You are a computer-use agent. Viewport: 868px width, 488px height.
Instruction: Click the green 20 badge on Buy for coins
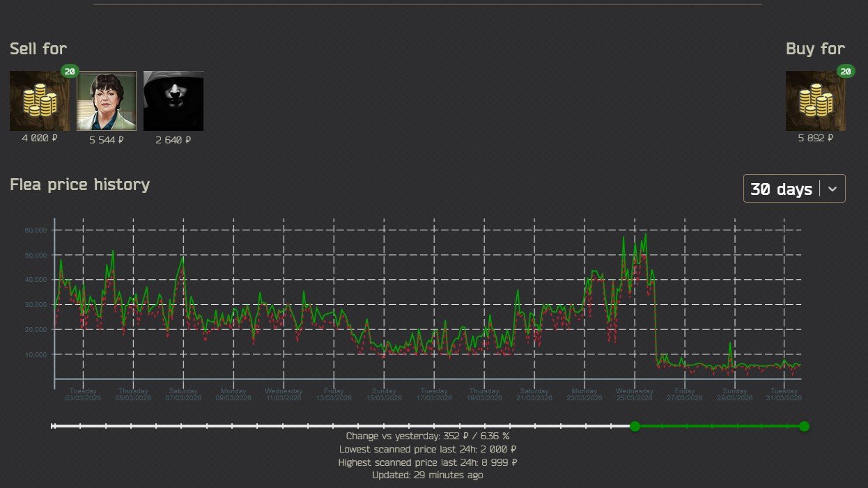846,71
